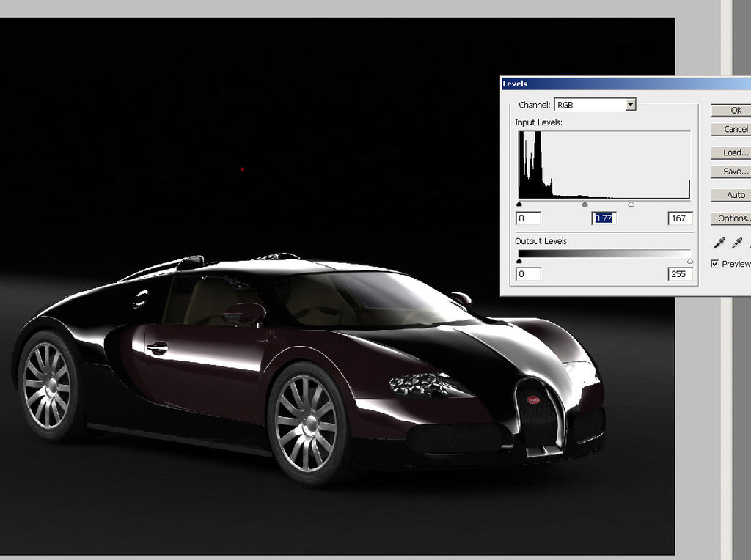This screenshot has width=751, height=560.
Task: Click the input shadow field showing 0
Action: click(528, 218)
